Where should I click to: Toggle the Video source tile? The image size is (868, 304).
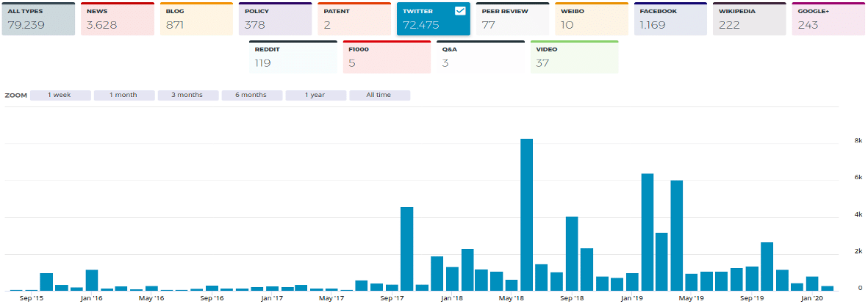click(x=574, y=58)
